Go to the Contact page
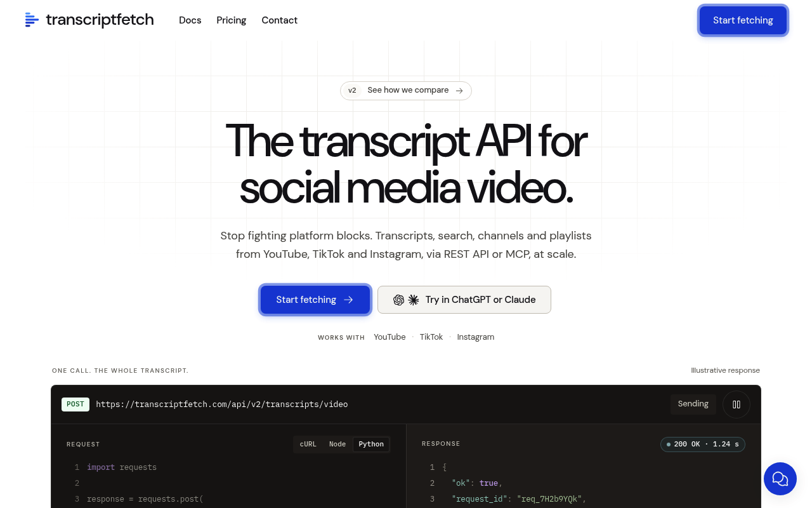The width and height of the screenshot is (812, 508). click(x=280, y=20)
